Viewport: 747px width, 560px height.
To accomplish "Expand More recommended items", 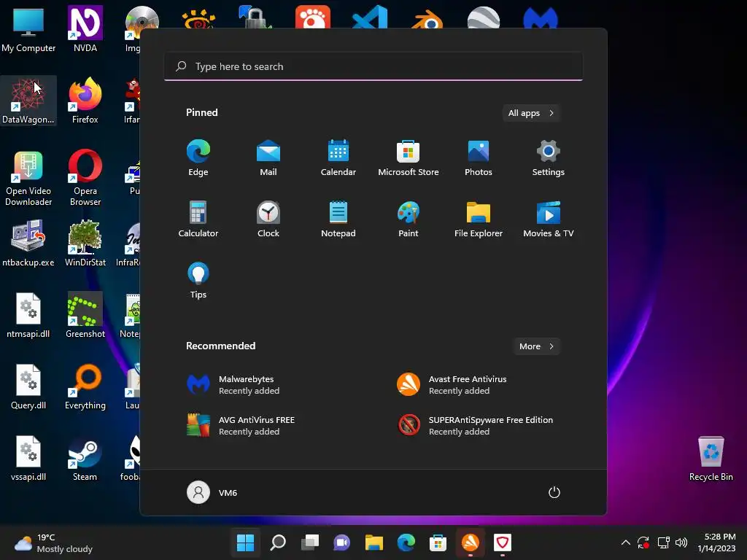I will pos(536,346).
